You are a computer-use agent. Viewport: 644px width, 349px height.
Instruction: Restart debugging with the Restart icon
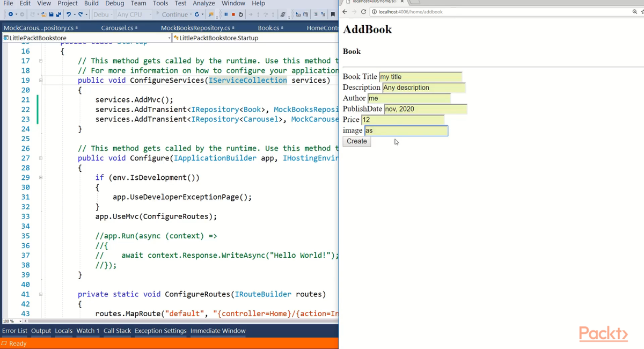click(241, 14)
